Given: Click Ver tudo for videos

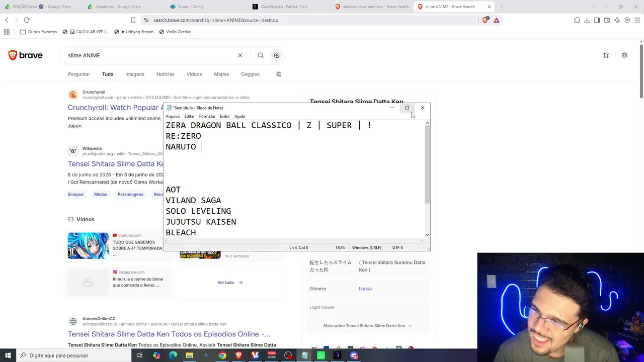Looking at the screenshot, I should [x=230, y=283].
